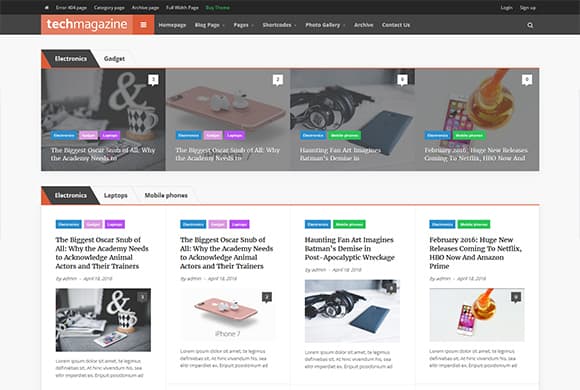Click green Mobile phones tag on Batman article
Viewport: 580px width, 390px height.
[x=349, y=224]
